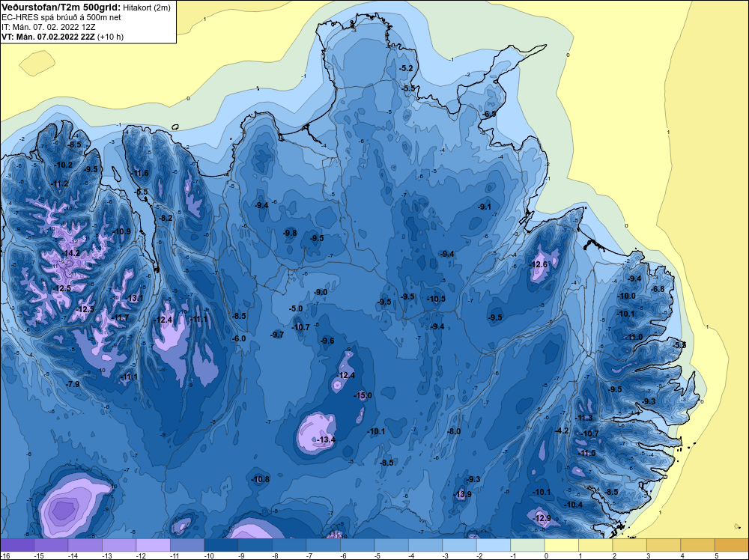
Task: Click the '(+10 h)' forecast offset
Action: [110, 37]
